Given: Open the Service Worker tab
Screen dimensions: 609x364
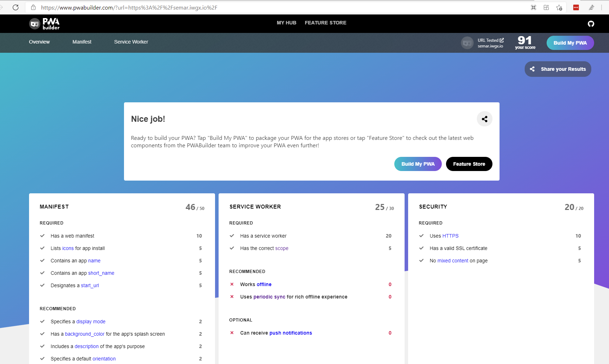Looking at the screenshot, I should [131, 42].
